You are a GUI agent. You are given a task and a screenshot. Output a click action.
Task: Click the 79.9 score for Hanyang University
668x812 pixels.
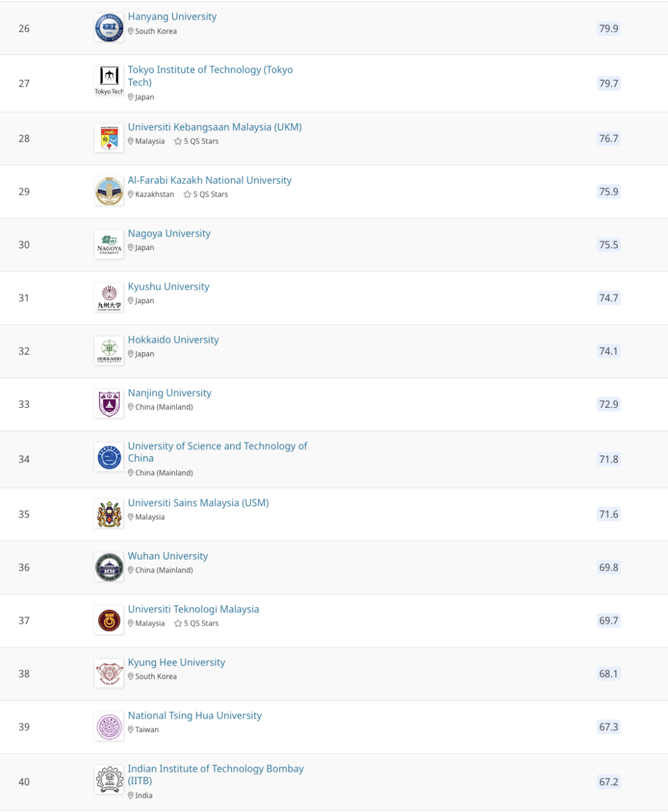[609, 28]
